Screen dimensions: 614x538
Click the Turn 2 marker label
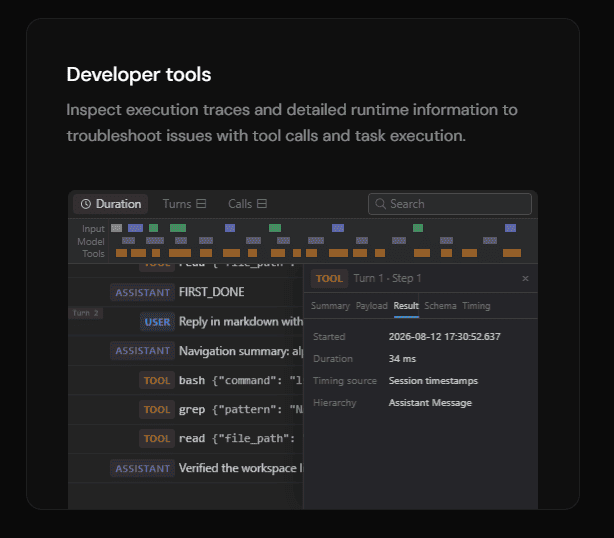pyautogui.click(x=85, y=313)
